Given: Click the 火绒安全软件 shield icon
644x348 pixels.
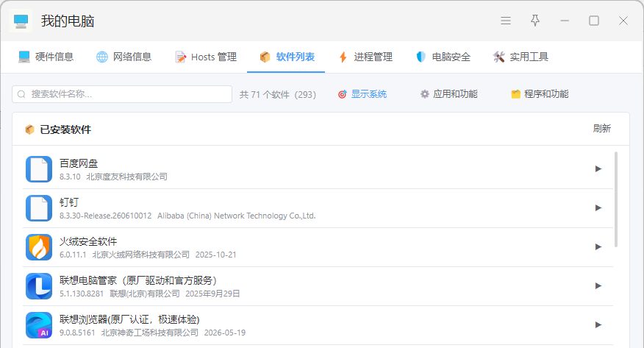Looking at the screenshot, I should coord(39,247).
